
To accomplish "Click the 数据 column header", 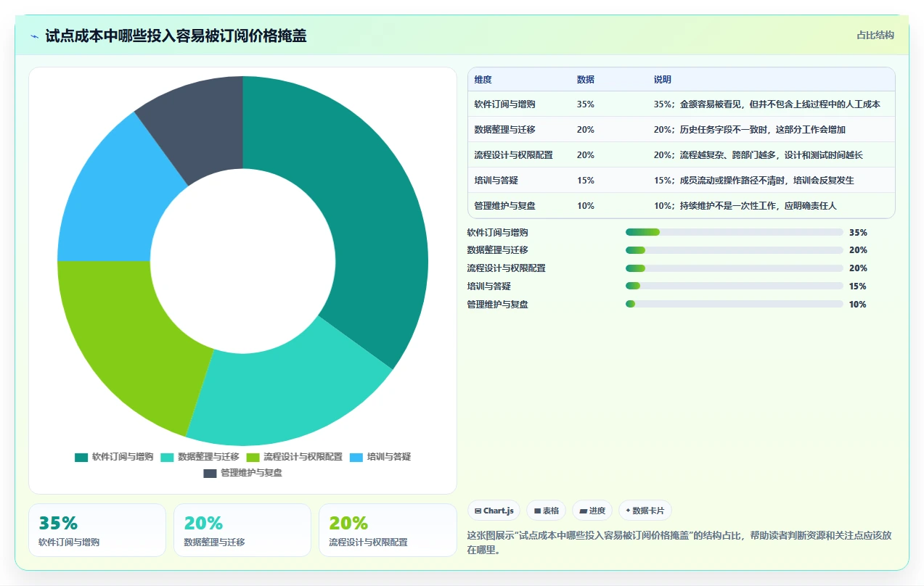I will [585, 80].
